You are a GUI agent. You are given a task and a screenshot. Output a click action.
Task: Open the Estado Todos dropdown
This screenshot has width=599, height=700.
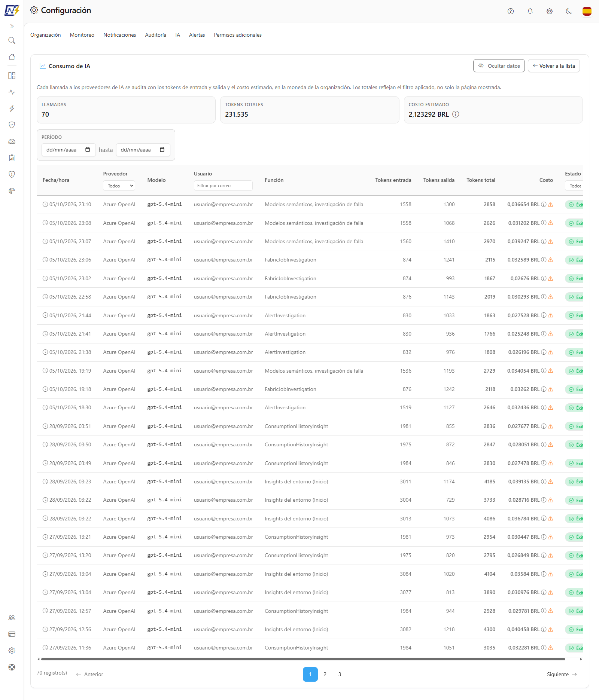pos(574,186)
